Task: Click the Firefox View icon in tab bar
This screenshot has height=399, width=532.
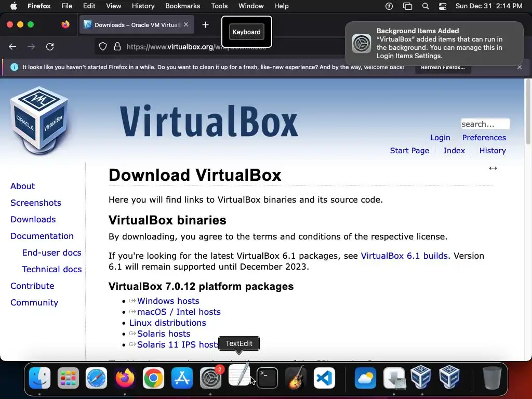Action: click(x=65, y=24)
